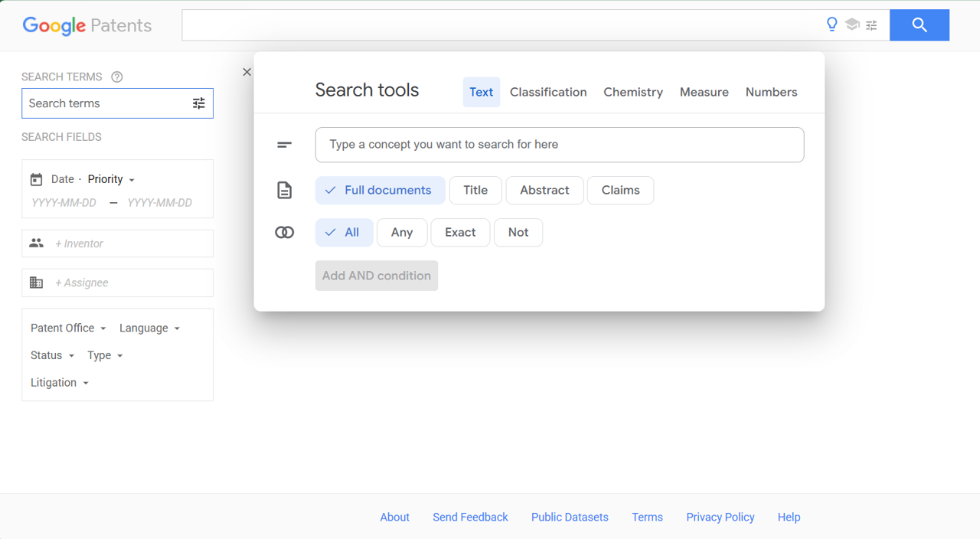Screen dimensions: 980x539
Task: Choose the Any match option
Action: (402, 233)
